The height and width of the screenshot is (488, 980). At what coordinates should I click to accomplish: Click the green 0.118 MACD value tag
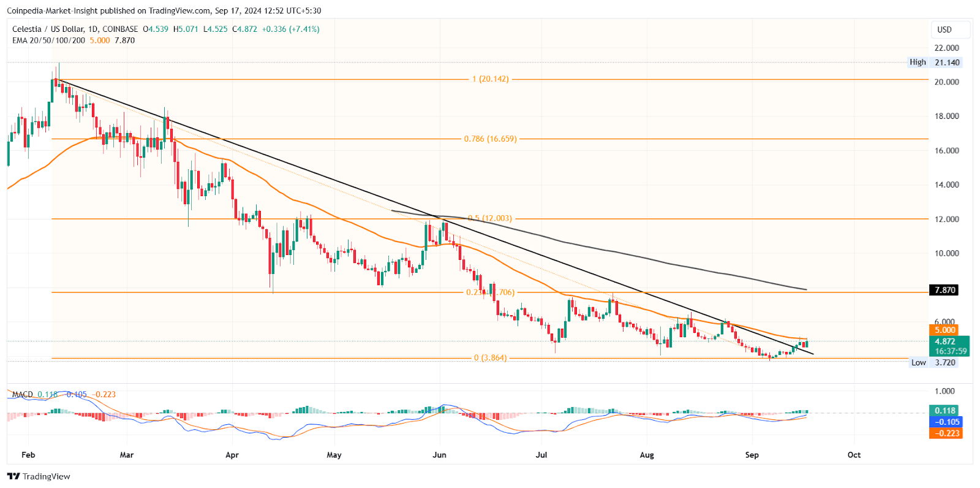coord(945,411)
